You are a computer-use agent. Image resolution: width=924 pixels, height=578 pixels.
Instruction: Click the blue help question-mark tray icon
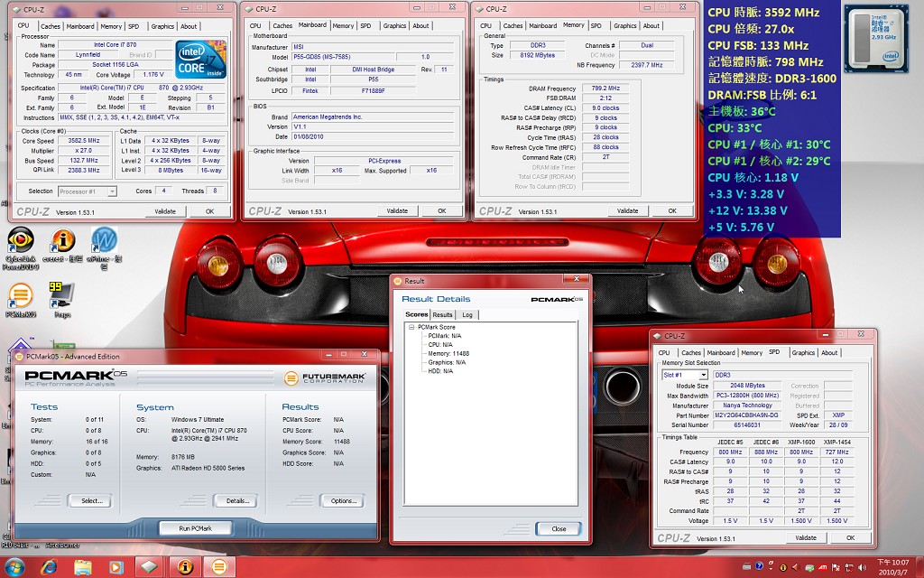click(x=759, y=566)
